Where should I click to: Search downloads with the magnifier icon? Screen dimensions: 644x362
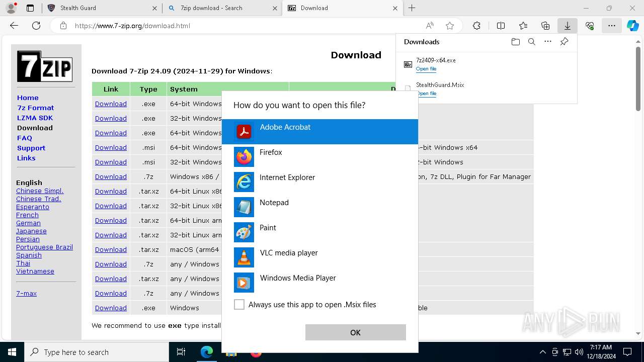[532, 42]
